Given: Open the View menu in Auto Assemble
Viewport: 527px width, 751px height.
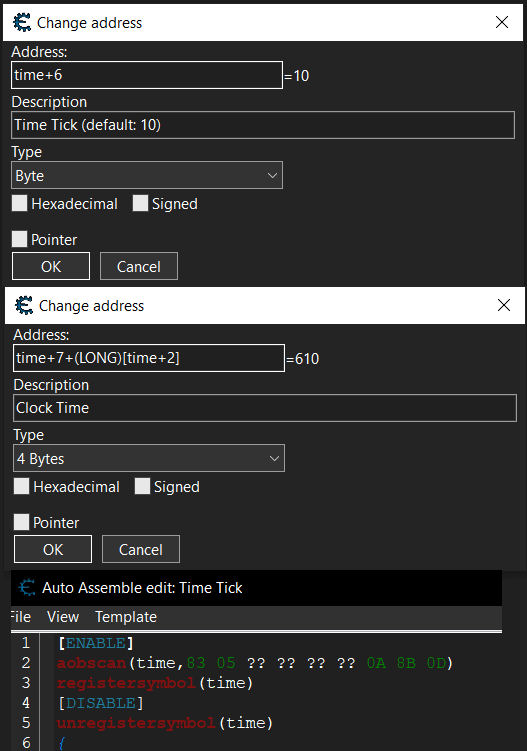Looking at the screenshot, I should 63,617.
